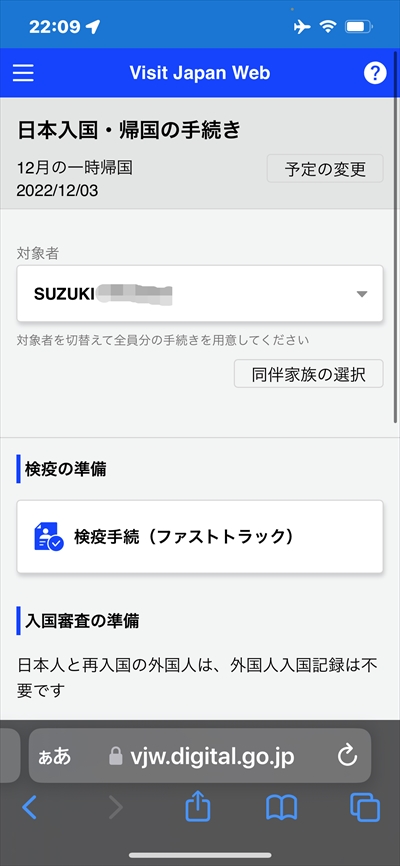Show open Safari tabs
400x866 pixels.
pyautogui.click(x=365, y=807)
